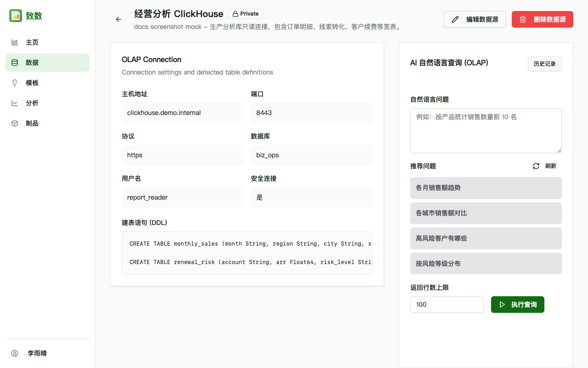The width and height of the screenshot is (588, 368).
Task: Open the 分析 menu item
Action: coord(47,103)
